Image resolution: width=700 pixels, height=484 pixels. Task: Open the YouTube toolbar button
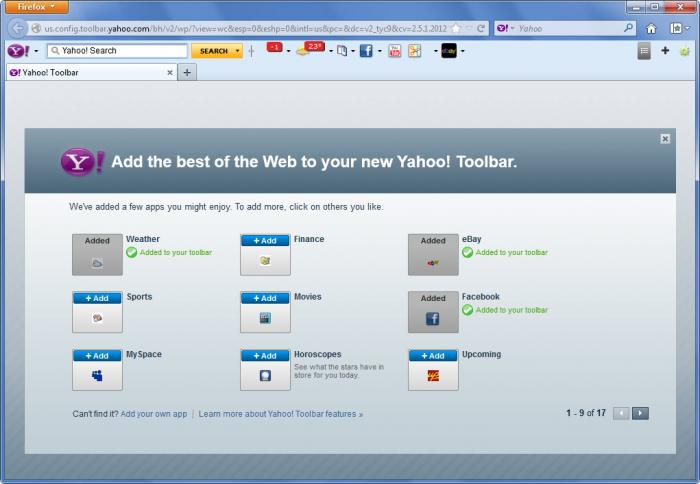(395, 50)
